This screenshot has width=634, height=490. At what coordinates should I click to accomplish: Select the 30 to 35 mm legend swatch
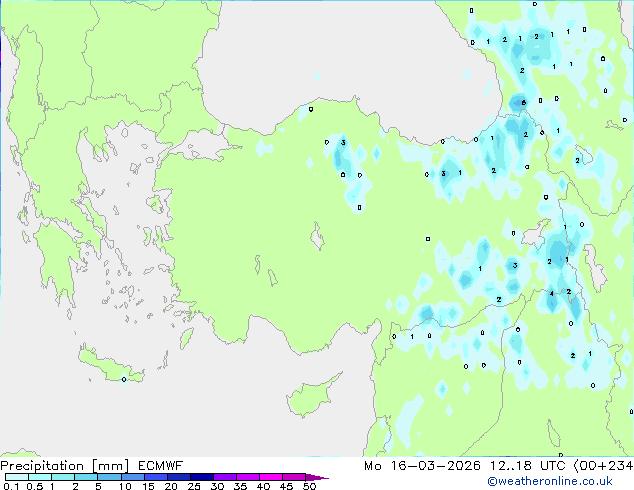pos(225,477)
